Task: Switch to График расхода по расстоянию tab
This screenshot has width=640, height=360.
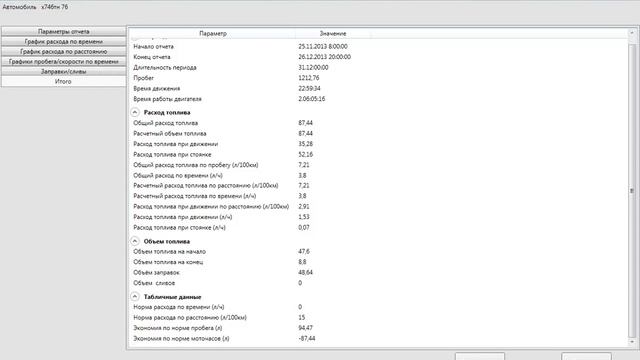Action: (x=64, y=51)
